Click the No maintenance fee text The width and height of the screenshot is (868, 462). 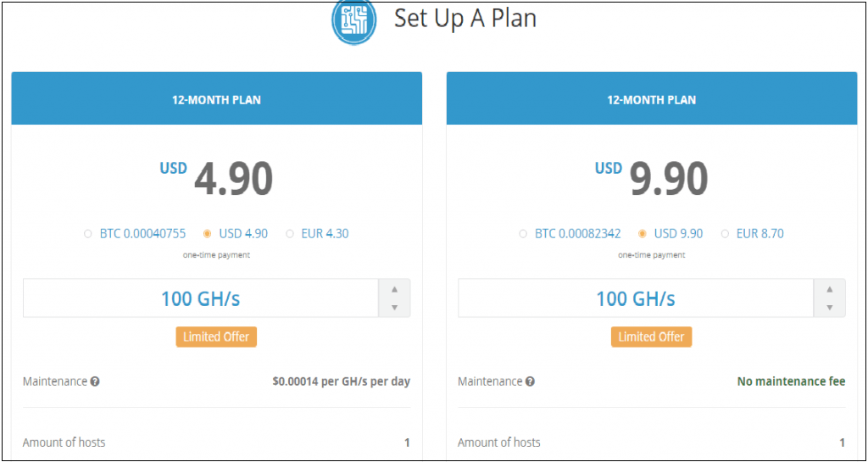(x=791, y=381)
